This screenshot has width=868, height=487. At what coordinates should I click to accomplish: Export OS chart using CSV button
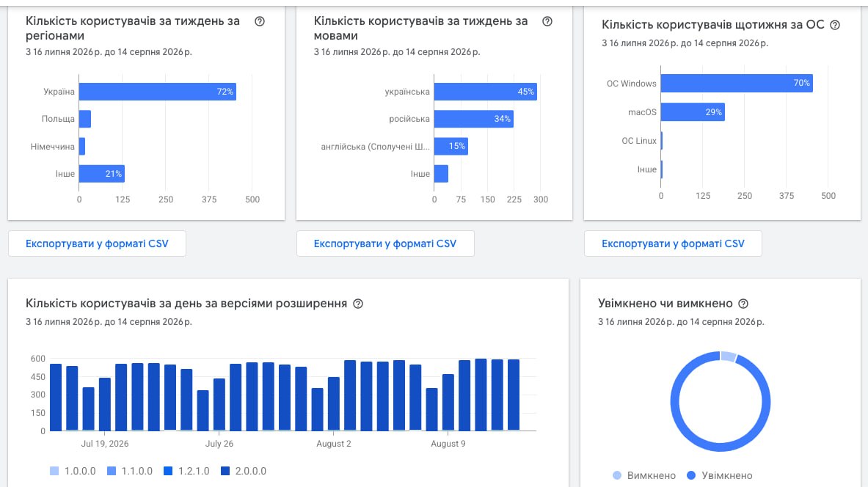[x=673, y=243]
